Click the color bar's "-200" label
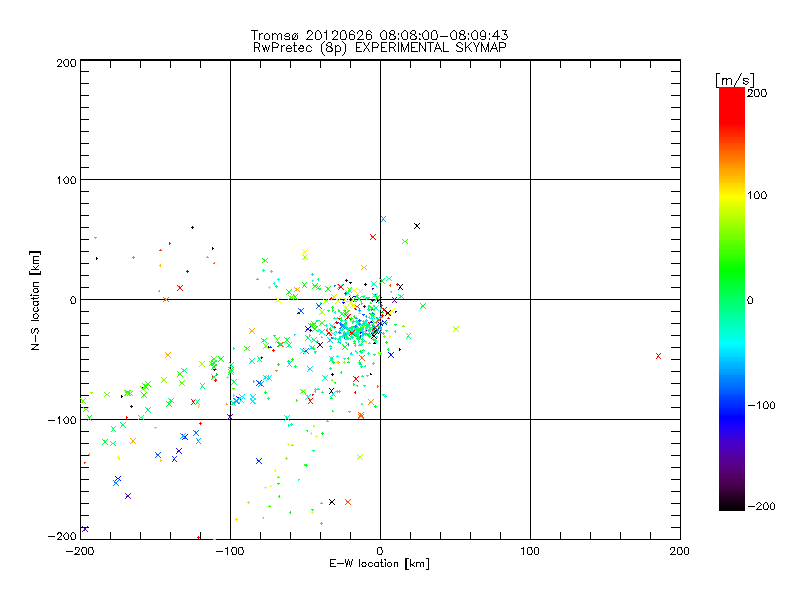Image resolution: width=800 pixels, height=600 pixels. 761,507
